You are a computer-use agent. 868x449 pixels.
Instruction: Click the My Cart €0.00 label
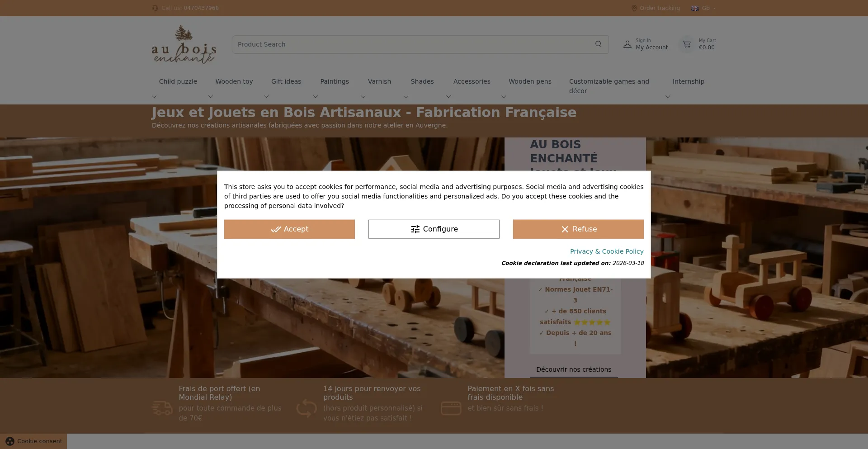coord(707,44)
